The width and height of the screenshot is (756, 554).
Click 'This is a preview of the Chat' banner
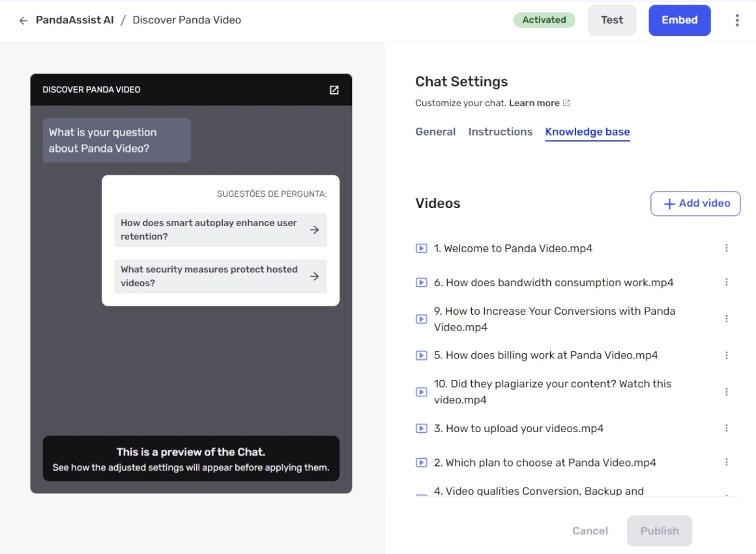191,459
